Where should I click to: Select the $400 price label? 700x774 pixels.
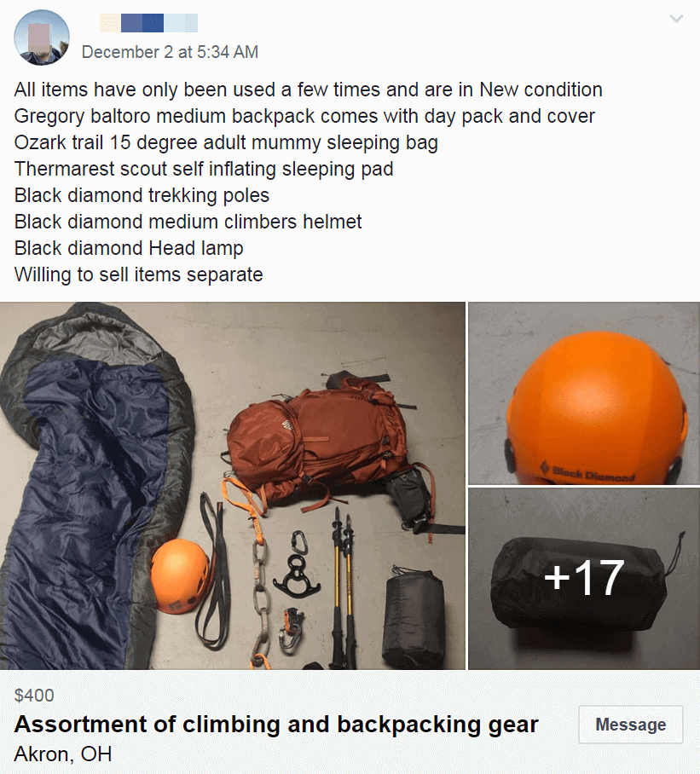pos(34,695)
